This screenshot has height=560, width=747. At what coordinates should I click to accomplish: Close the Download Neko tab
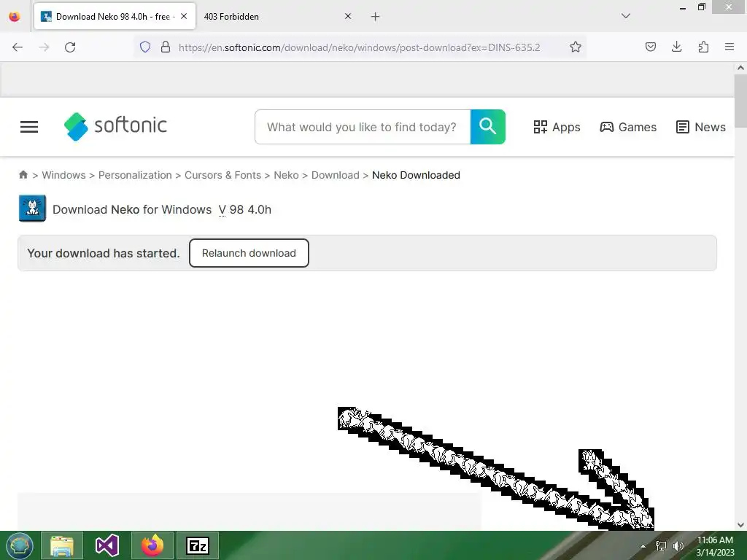(184, 16)
